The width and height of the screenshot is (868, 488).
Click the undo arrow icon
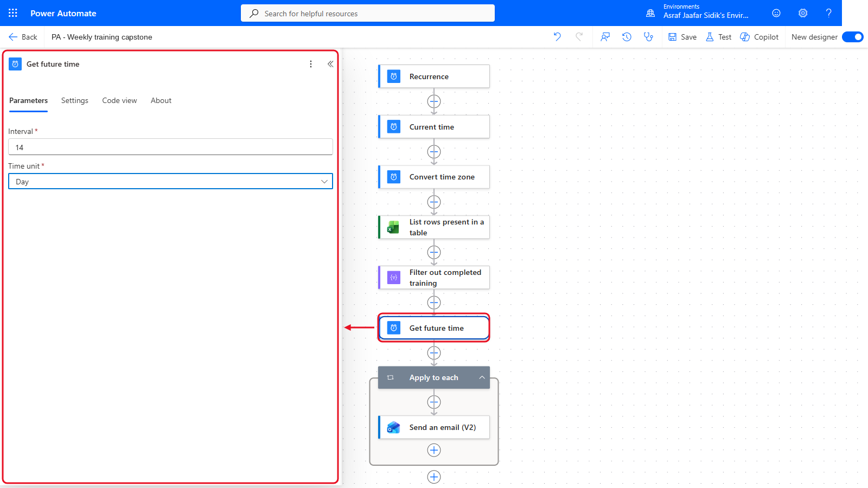click(x=557, y=37)
